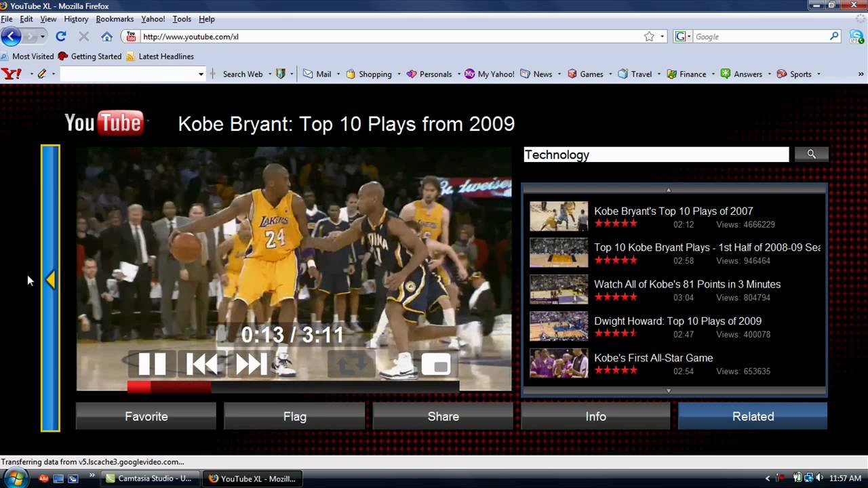Open the Windows Start button
This screenshot has height=488, width=868.
click(15, 479)
